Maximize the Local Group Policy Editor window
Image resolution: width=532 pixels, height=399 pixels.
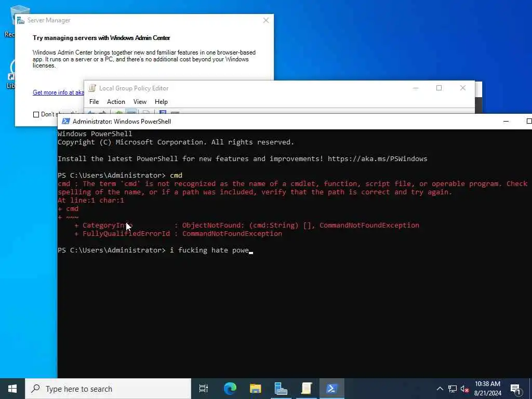click(x=439, y=88)
